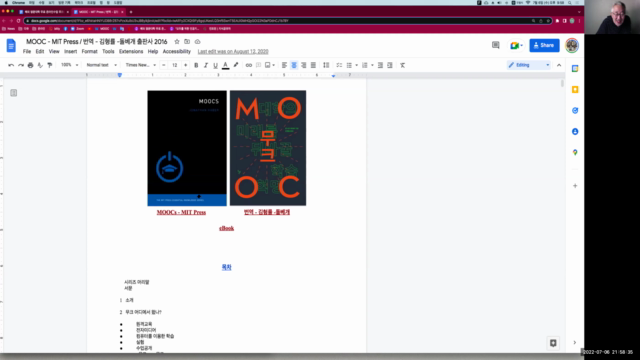Toggle bold formatting

[196, 65]
